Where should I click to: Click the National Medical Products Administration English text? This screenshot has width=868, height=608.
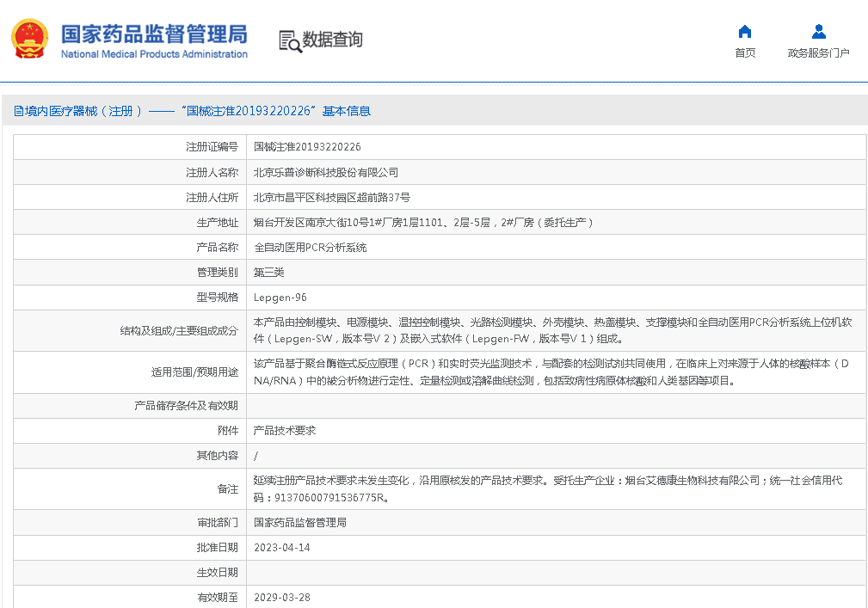coord(154,54)
